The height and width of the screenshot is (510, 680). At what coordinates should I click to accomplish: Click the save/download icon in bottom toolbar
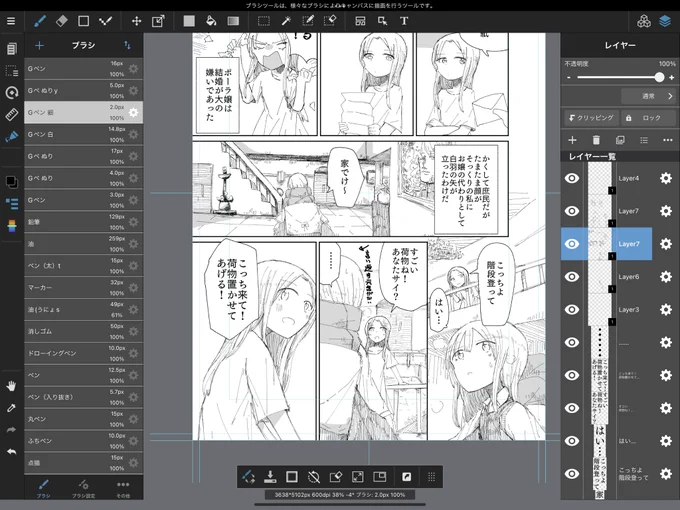270,477
